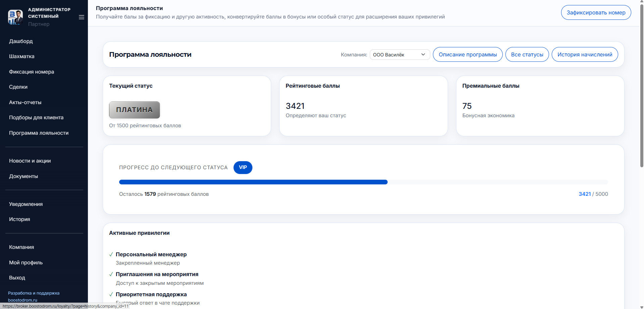
Task: Open the ООО Василёк company dropdown
Action: [x=399, y=55]
